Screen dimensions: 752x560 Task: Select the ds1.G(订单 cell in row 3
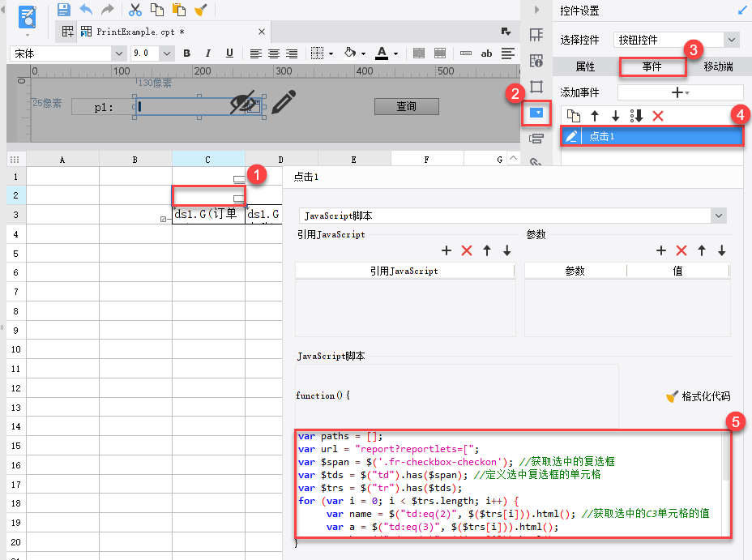[x=208, y=214]
